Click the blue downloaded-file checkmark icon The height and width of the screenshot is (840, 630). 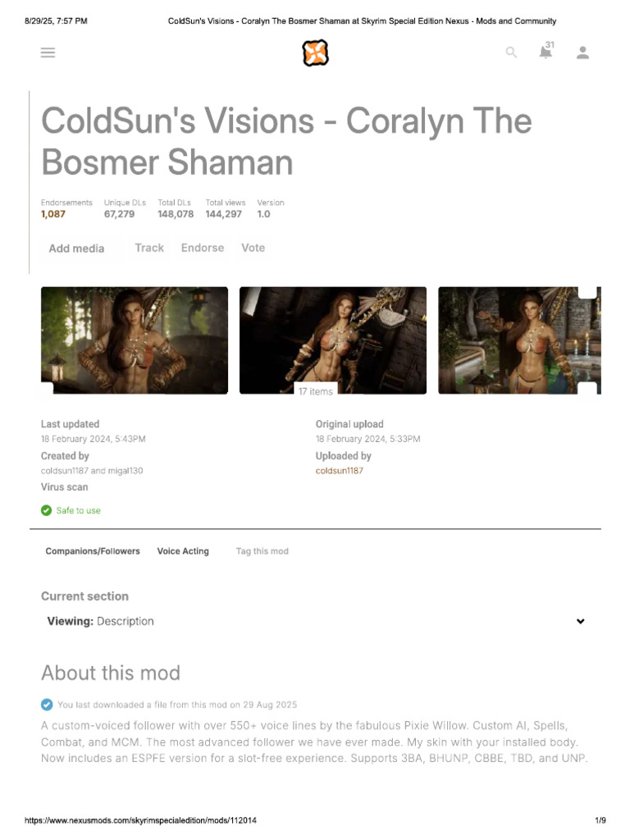coord(47,705)
